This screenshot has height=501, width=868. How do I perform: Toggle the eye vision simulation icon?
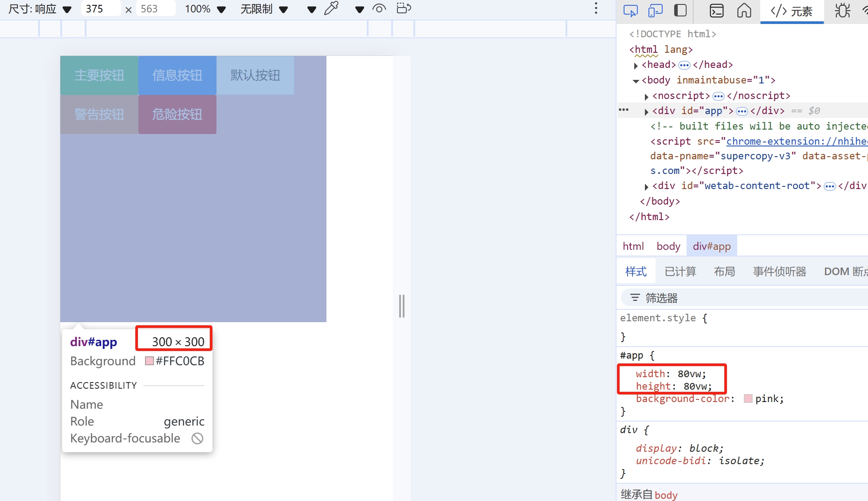pos(379,8)
